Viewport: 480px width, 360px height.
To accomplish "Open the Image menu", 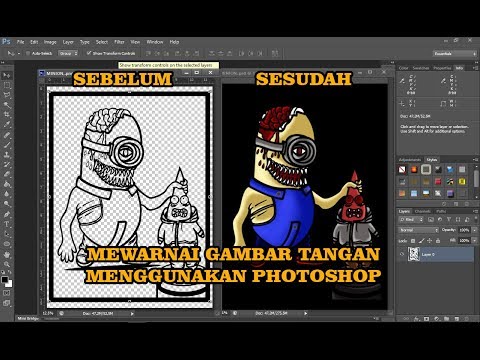I will [50, 42].
